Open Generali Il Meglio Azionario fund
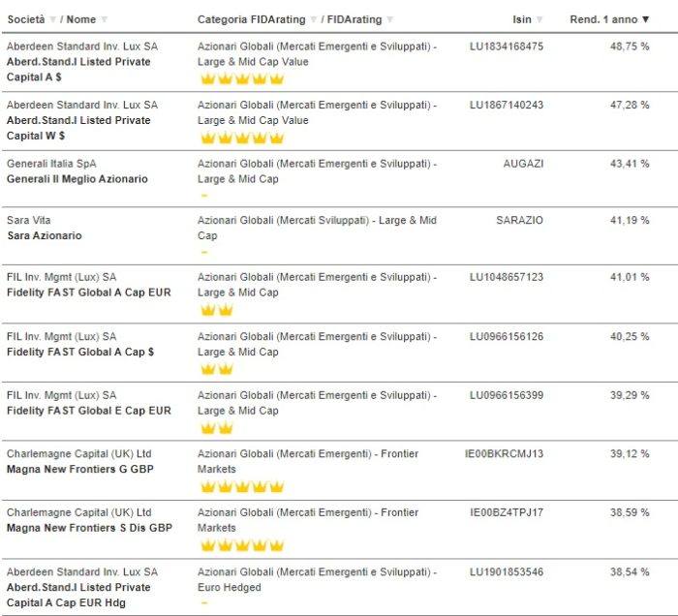The width and height of the screenshot is (678, 616). pyautogui.click(x=77, y=179)
